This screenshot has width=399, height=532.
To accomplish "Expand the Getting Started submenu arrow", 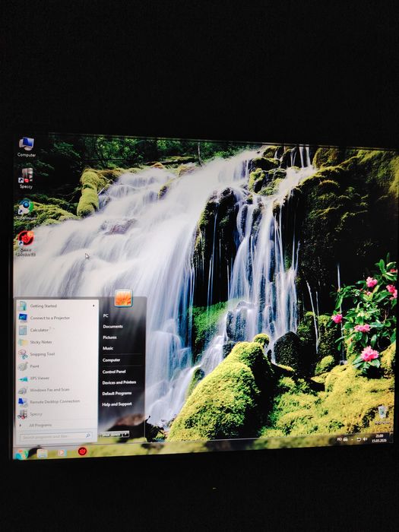I will point(93,306).
